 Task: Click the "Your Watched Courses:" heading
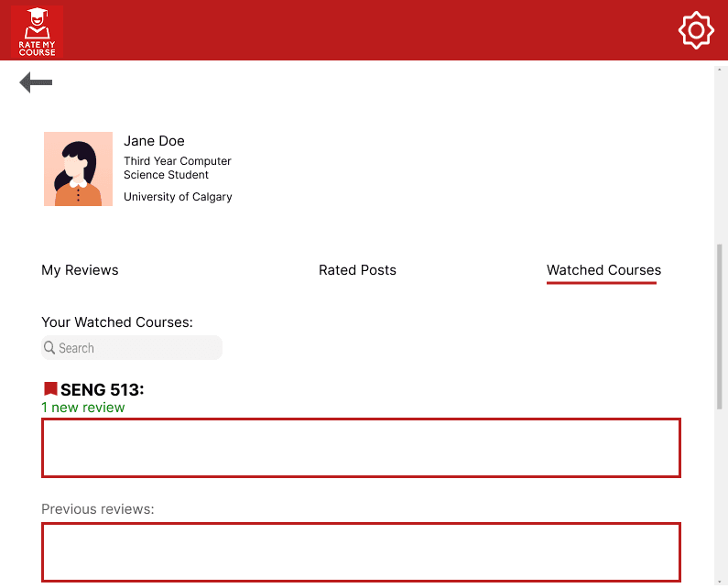[x=117, y=322]
